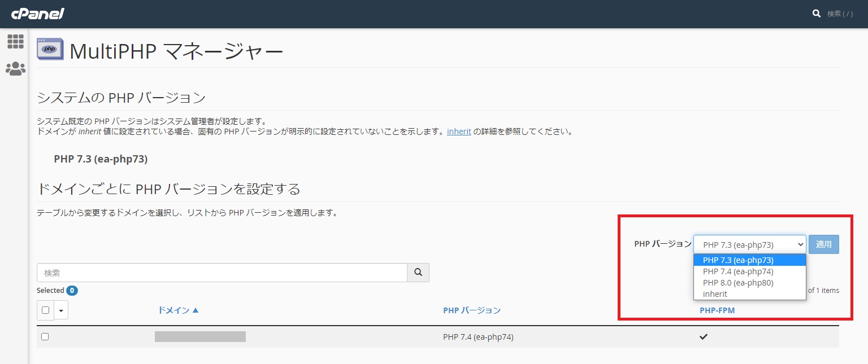This screenshot has width=868, height=364.
Task: Click the PHP バージョン label beside the dropdown
Action: [663, 244]
